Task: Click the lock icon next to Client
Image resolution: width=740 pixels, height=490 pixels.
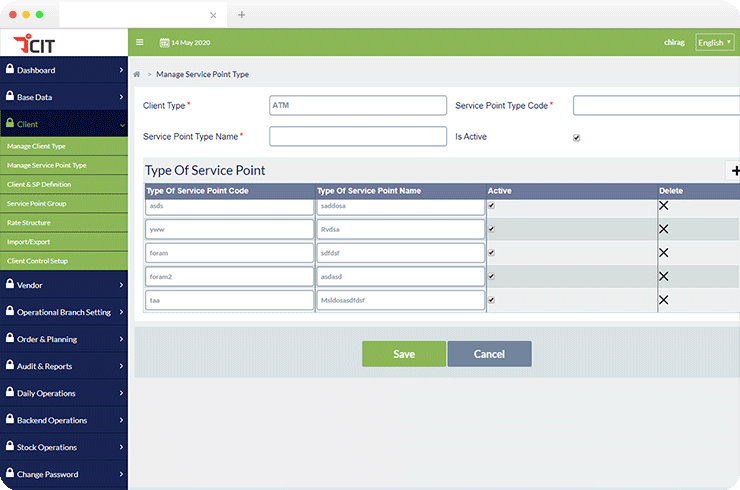Action: coord(9,123)
